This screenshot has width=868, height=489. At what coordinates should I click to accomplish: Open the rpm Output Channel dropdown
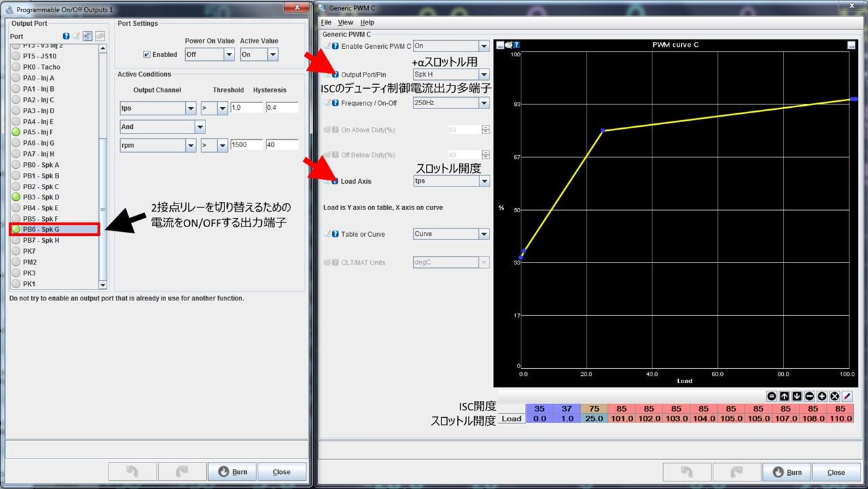click(157, 144)
